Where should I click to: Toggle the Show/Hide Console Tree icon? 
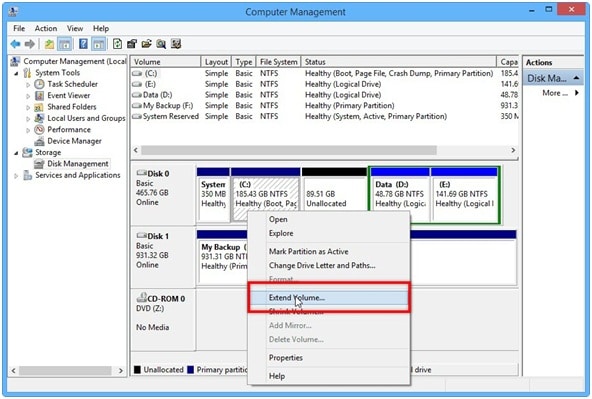tap(65, 44)
